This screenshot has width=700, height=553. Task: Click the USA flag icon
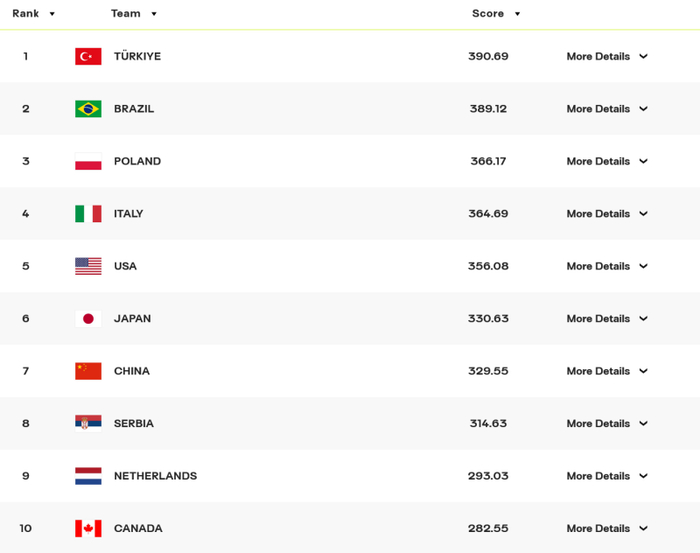88,266
